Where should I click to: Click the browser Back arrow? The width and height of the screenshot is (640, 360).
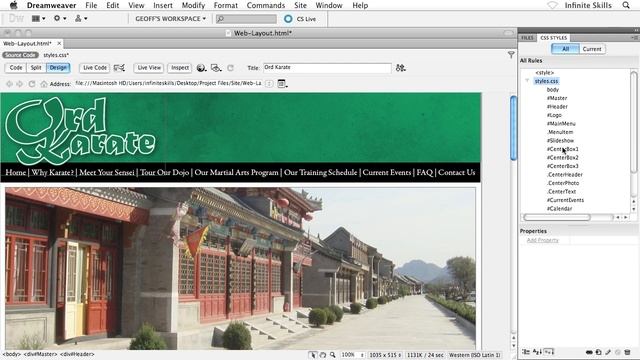(x=9, y=84)
